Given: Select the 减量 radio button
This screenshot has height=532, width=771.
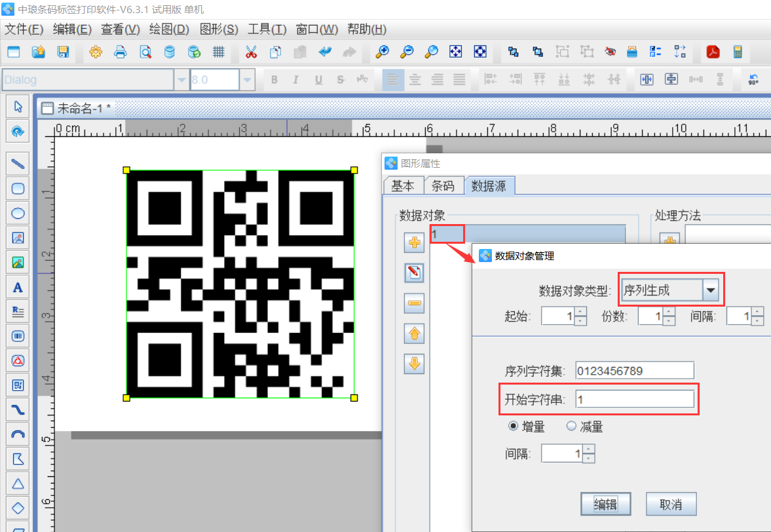Looking at the screenshot, I should tap(571, 426).
